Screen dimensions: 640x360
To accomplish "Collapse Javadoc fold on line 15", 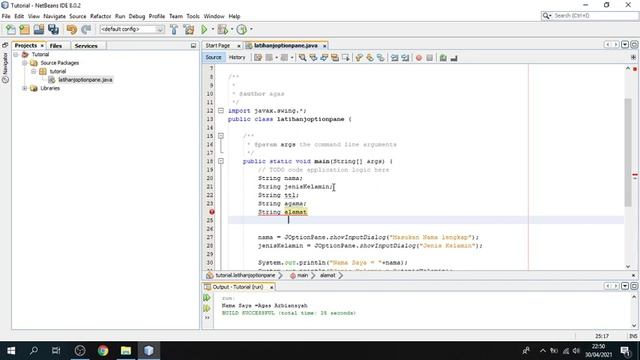I will pos(221,136).
